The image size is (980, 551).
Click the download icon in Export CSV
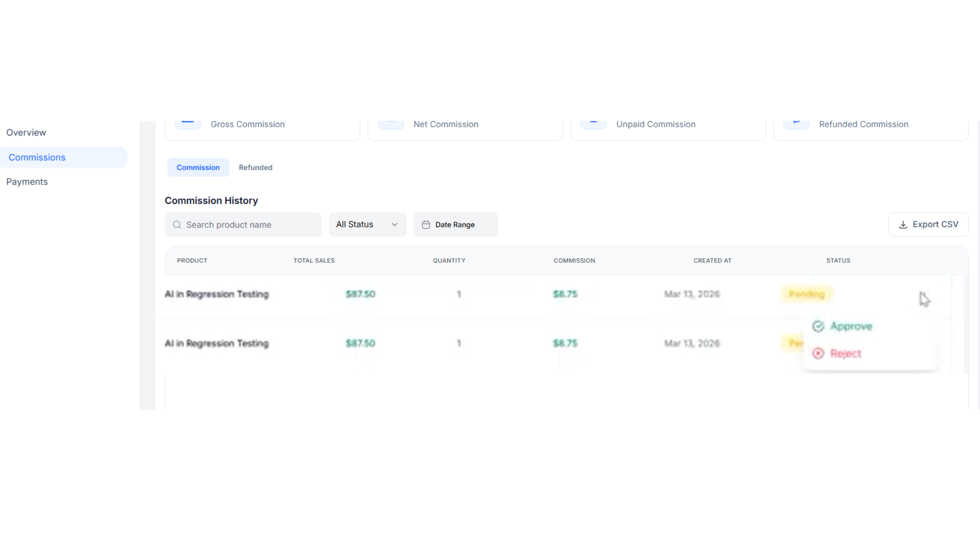coord(903,225)
